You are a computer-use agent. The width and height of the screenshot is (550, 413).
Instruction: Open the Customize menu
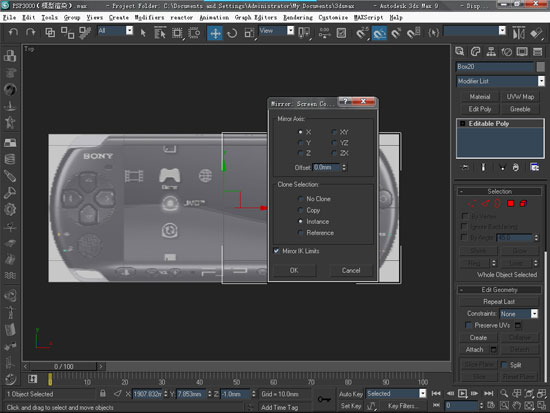[x=333, y=17]
